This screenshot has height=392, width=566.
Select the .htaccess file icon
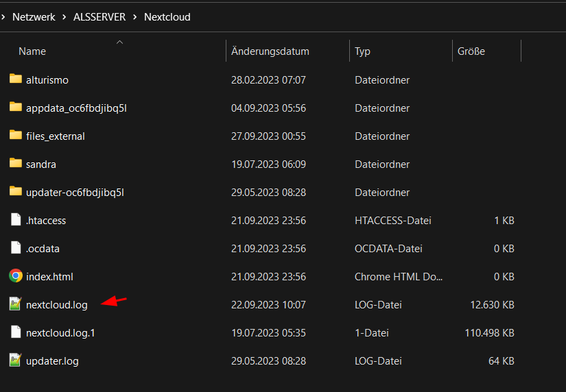(16, 219)
